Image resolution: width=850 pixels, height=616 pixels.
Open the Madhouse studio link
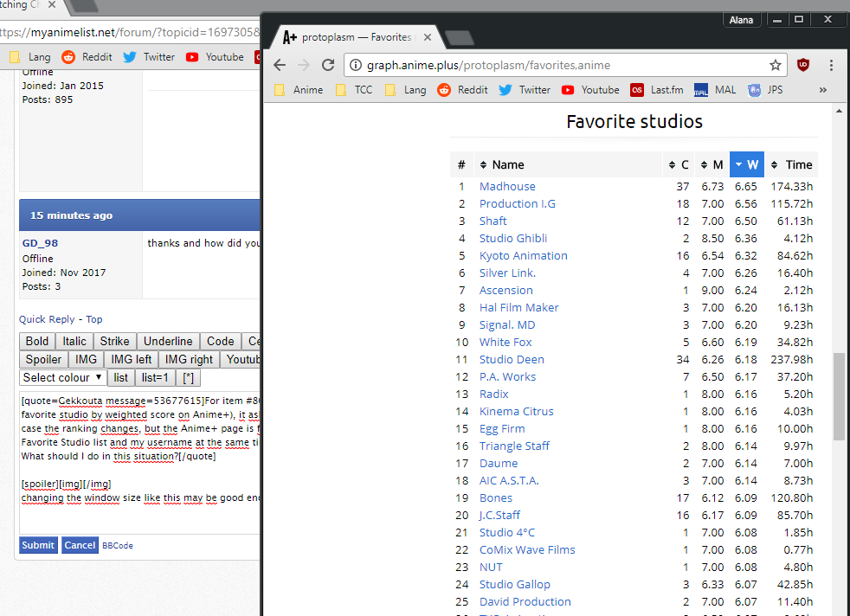click(507, 186)
